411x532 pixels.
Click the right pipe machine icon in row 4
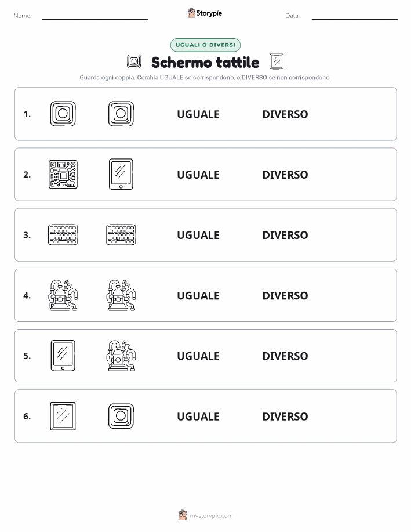pyautogui.click(x=121, y=295)
